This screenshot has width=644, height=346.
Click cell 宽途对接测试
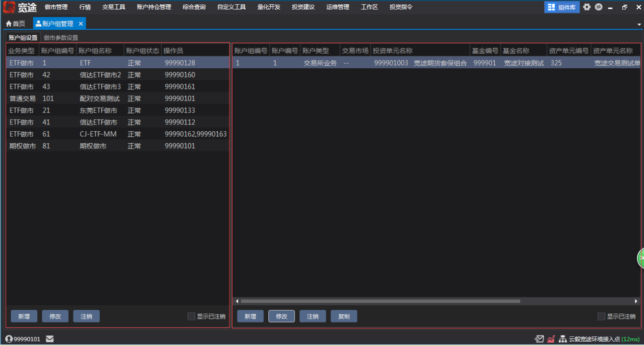pos(524,63)
